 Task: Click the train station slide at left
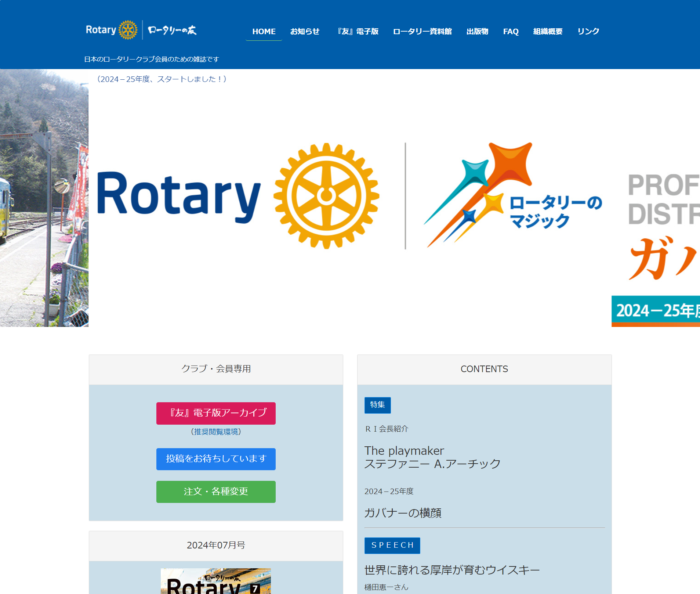[44, 198]
